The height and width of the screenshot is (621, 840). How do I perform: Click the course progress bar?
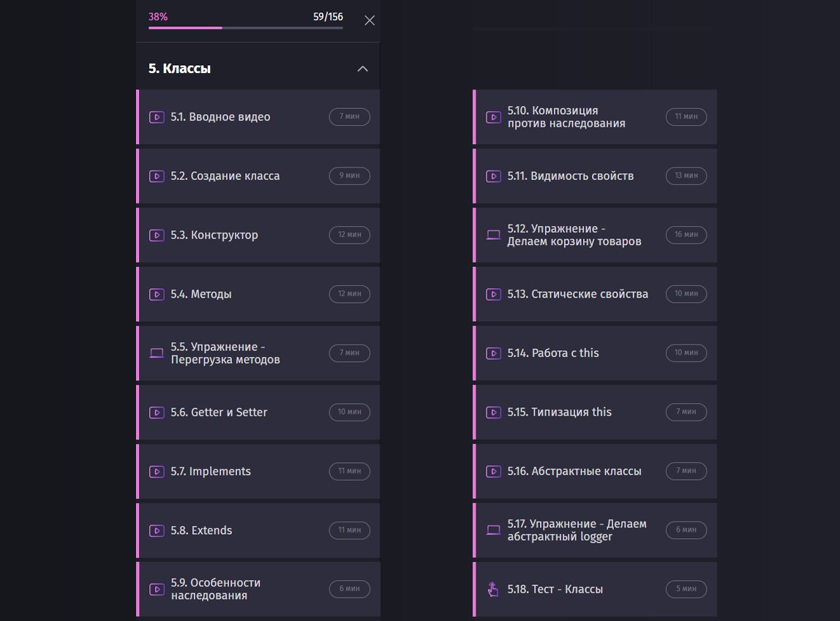coord(245,28)
